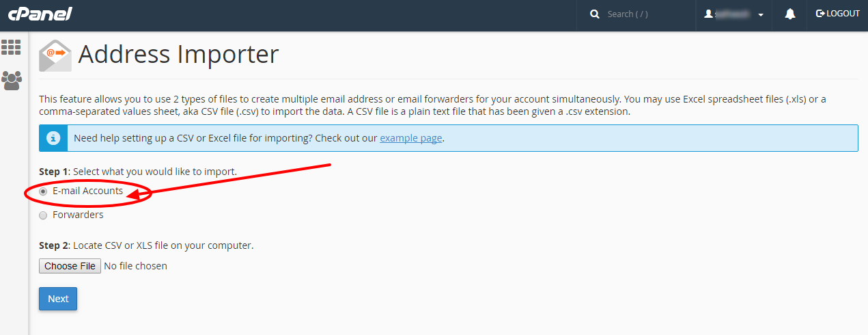Open the username menu in header

[734, 14]
